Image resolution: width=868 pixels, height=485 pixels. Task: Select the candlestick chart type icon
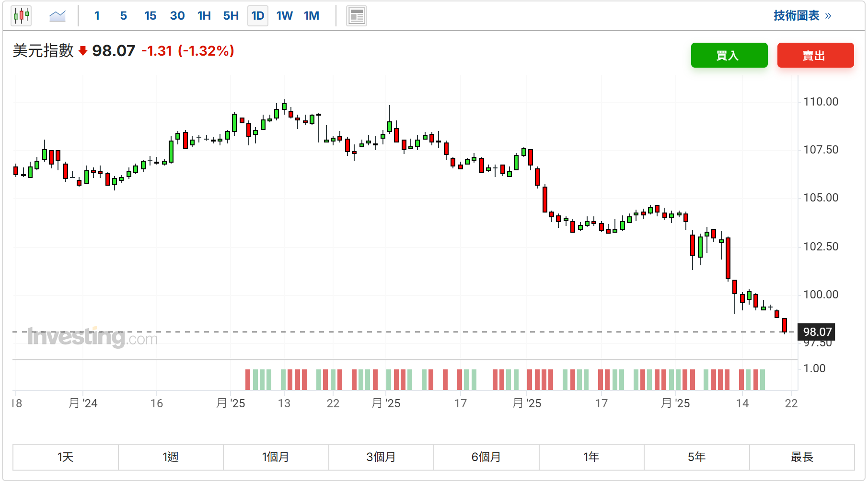[x=21, y=16]
